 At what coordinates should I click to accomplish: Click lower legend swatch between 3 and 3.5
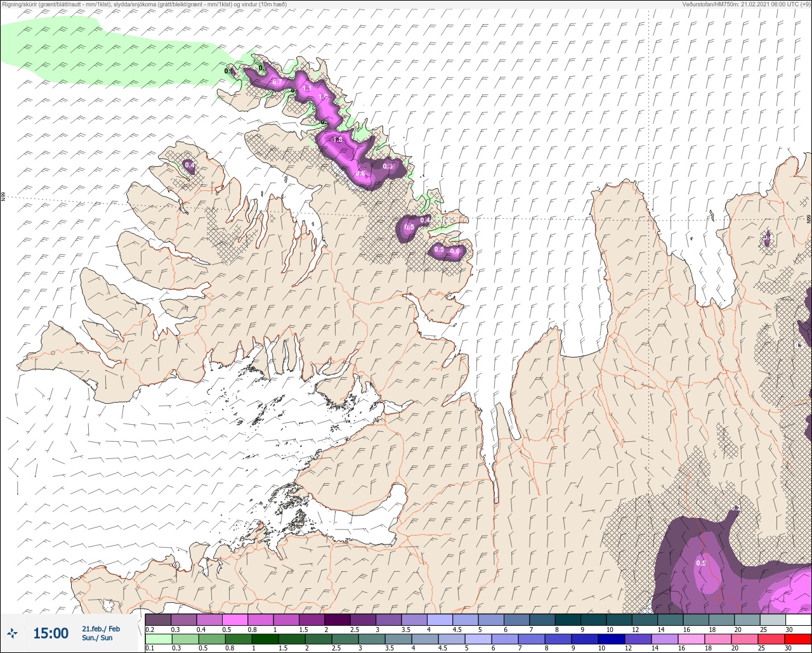tap(372, 639)
